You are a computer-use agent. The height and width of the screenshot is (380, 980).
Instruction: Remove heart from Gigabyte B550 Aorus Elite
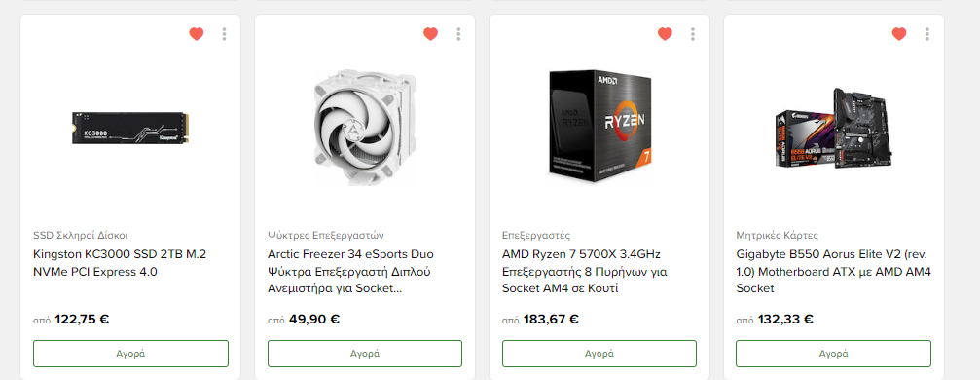(899, 34)
